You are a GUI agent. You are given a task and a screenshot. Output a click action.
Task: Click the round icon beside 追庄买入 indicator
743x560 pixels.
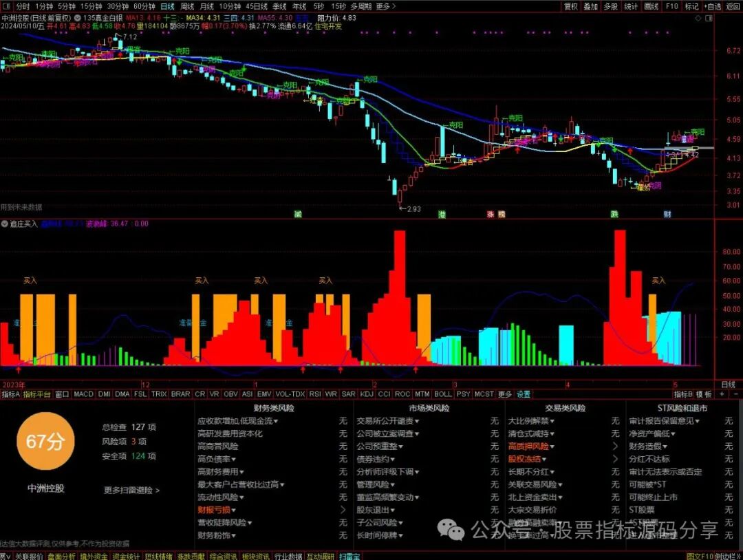(5, 224)
